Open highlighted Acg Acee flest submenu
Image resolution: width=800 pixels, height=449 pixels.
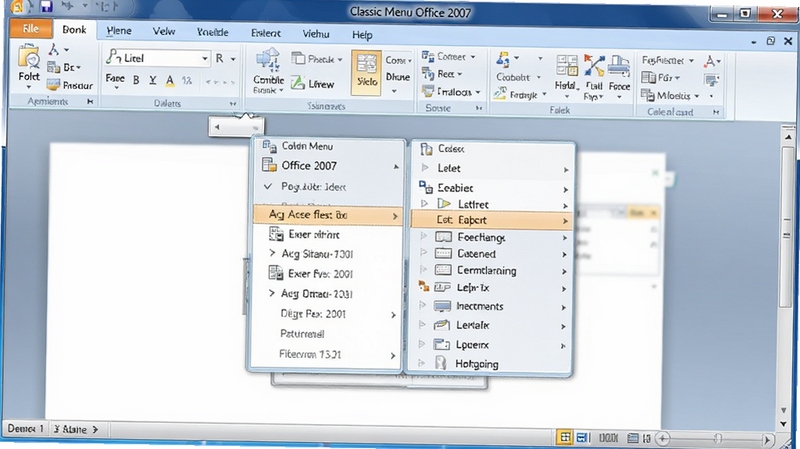(327, 215)
